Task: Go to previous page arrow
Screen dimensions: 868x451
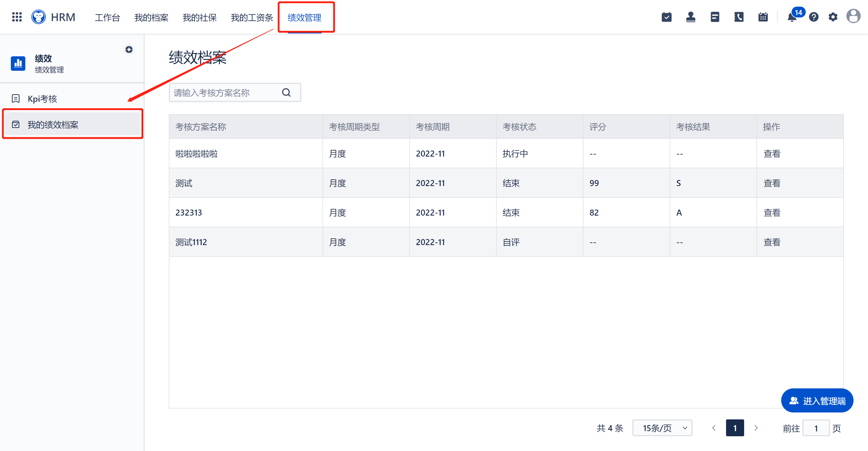Action: click(x=714, y=428)
